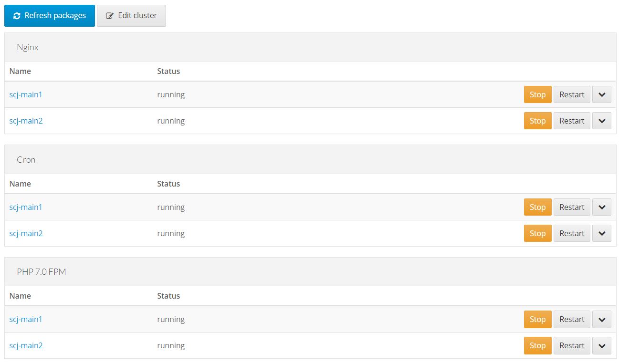Click the Refresh packages button
The width and height of the screenshot is (619, 364).
point(50,16)
